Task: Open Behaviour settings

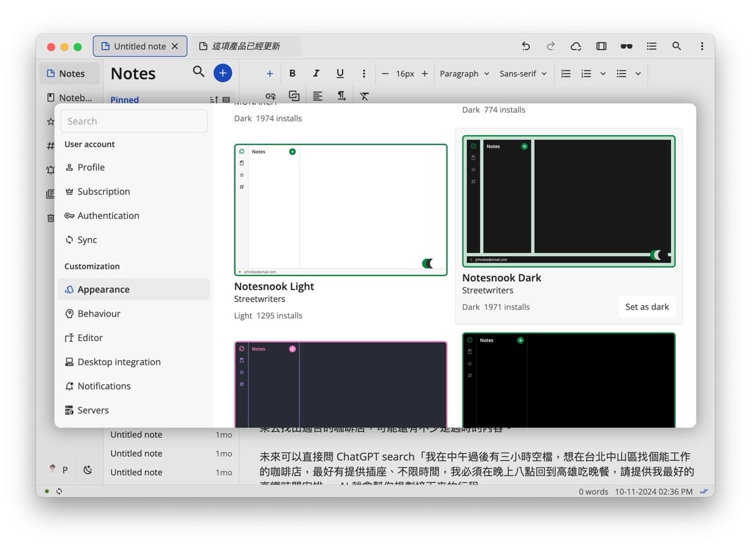Action: [x=134, y=313]
